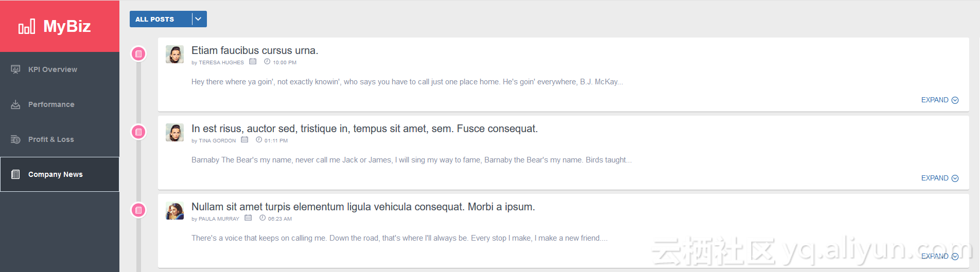The width and height of the screenshot is (980, 272).
Task: Open the All Posts dropdown arrow
Action: click(x=198, y=19)
